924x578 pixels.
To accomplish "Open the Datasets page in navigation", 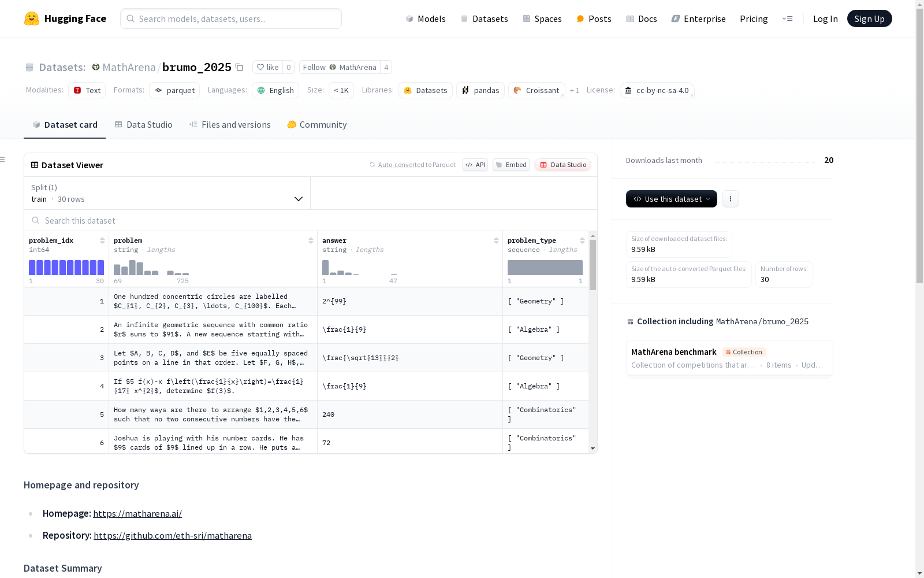I will pyautogui.click(x=484, y=18).
